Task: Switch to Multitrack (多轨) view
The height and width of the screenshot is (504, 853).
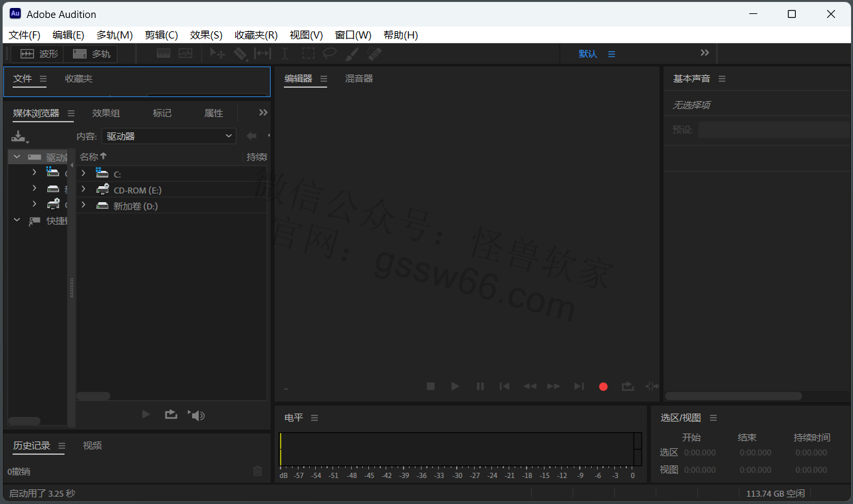Action: click(x=91, y=54)
